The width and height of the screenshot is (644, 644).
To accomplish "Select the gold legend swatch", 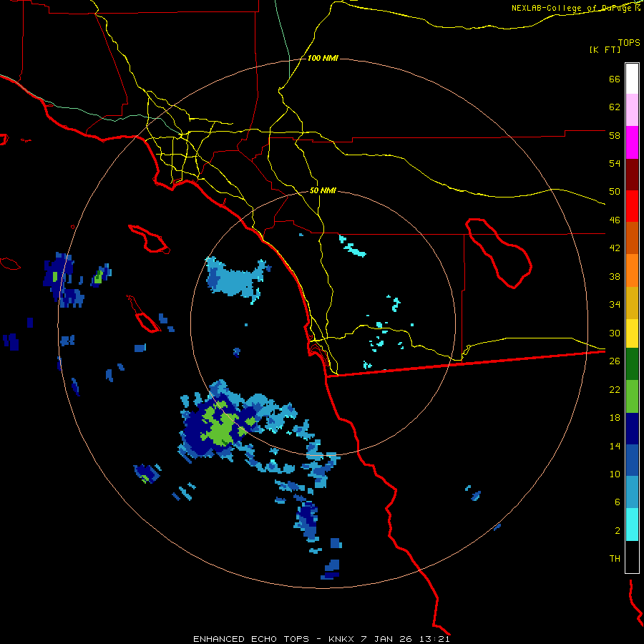I will (x=632, y=303).
